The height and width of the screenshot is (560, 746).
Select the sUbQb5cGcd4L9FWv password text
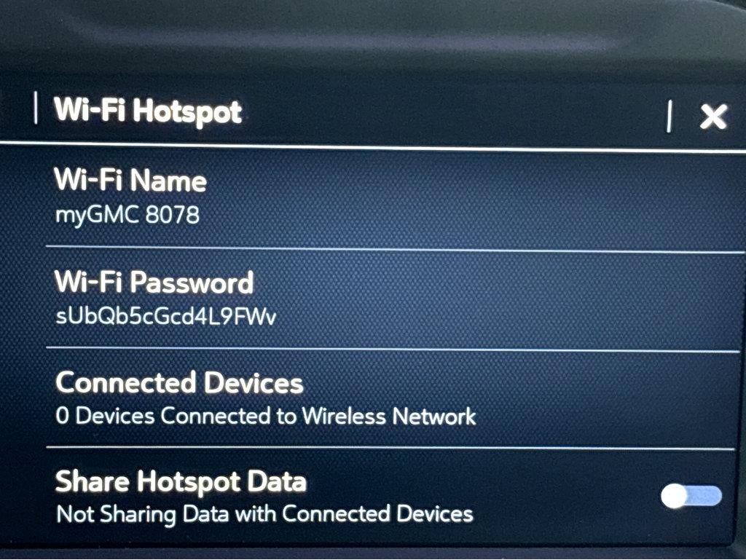(x=165, y=316)
